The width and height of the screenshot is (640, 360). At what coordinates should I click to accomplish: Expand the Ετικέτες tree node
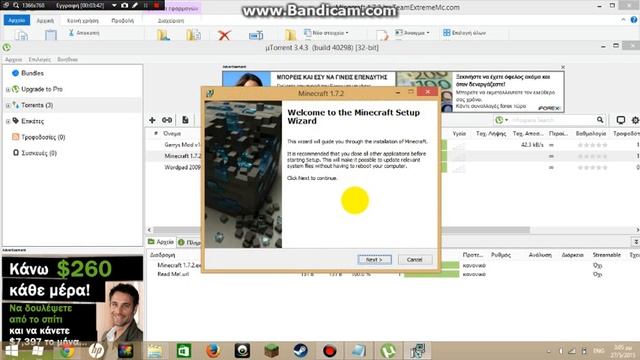click(8, 121)
